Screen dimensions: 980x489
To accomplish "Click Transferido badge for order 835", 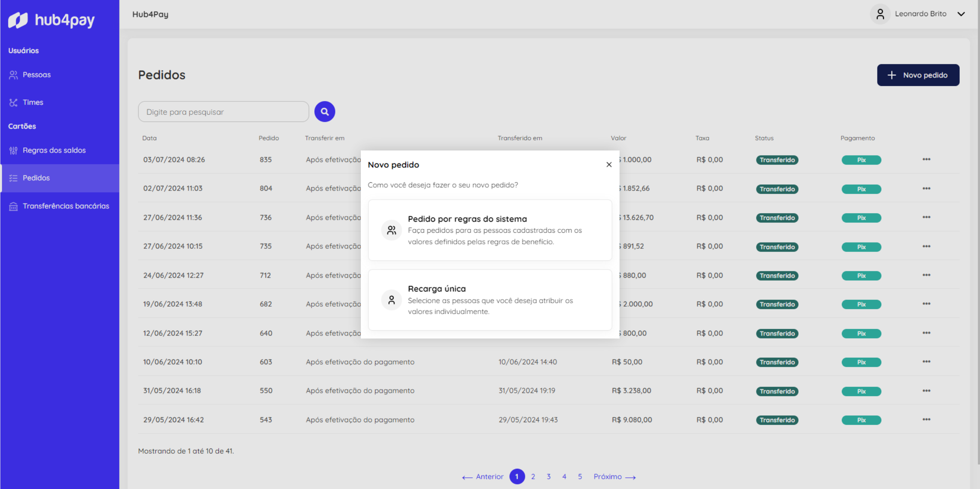I will (777, 160).
